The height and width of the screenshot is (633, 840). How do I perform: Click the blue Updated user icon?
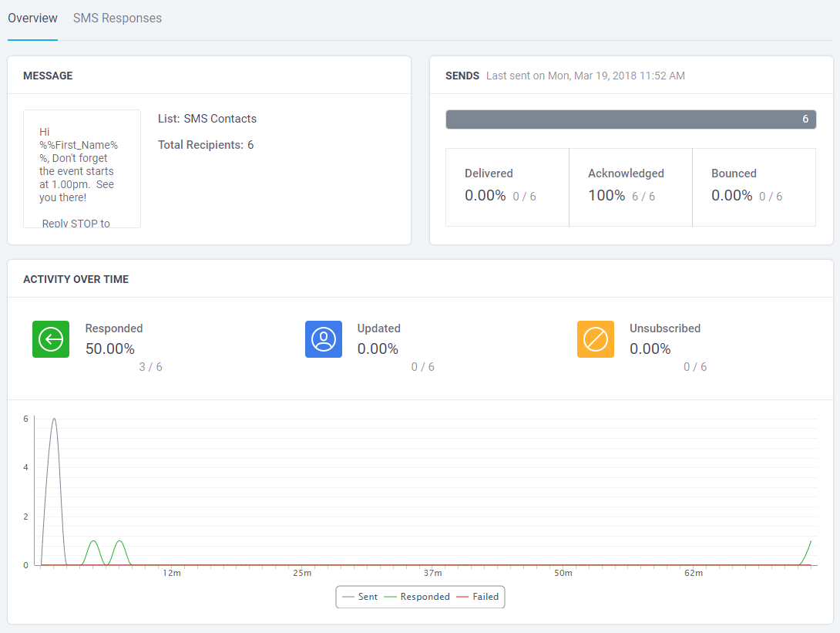[324, 339]
